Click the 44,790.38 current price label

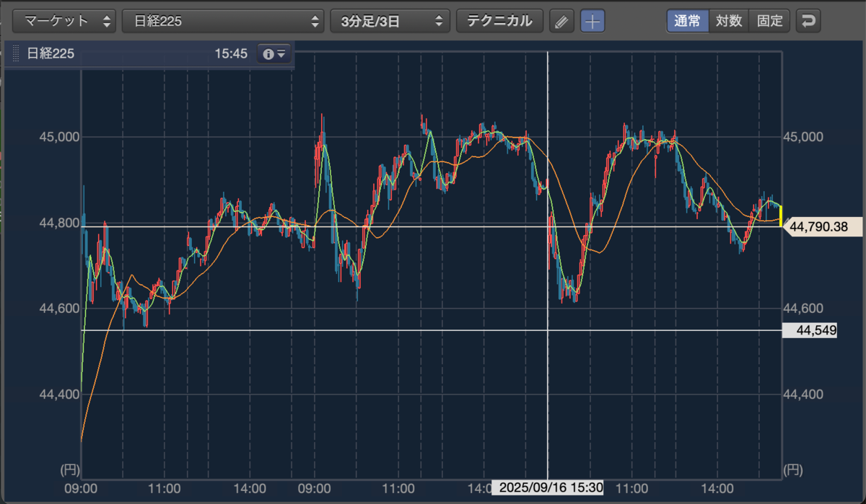point(823,226)
